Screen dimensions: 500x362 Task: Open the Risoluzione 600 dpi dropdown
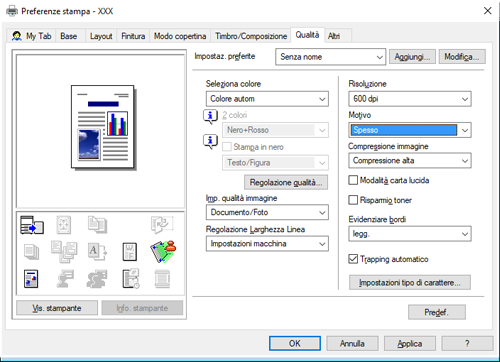pyautogui.click(x=410, y=99)
